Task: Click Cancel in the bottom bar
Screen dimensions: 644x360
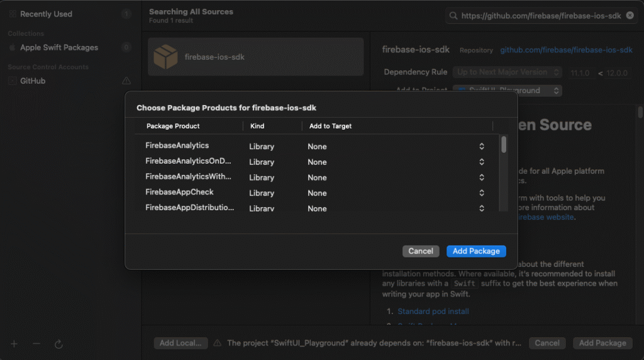Action: point(547,343)
